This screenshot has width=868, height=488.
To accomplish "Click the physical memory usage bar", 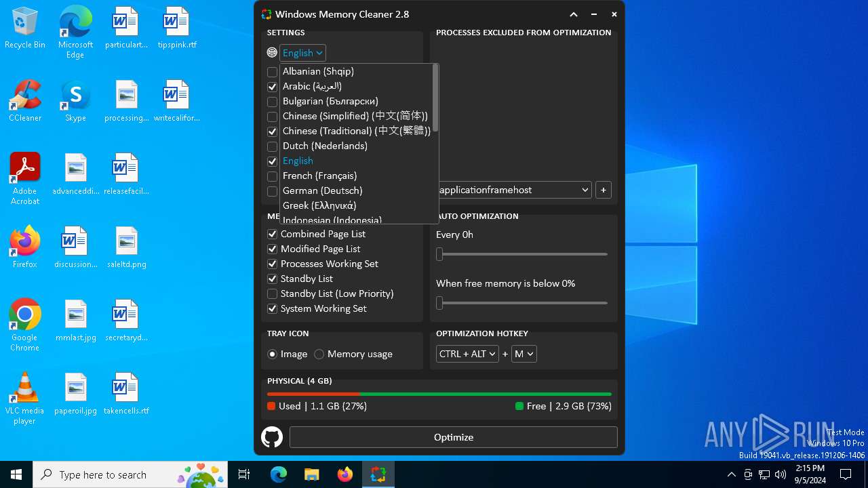I will 439,394.
